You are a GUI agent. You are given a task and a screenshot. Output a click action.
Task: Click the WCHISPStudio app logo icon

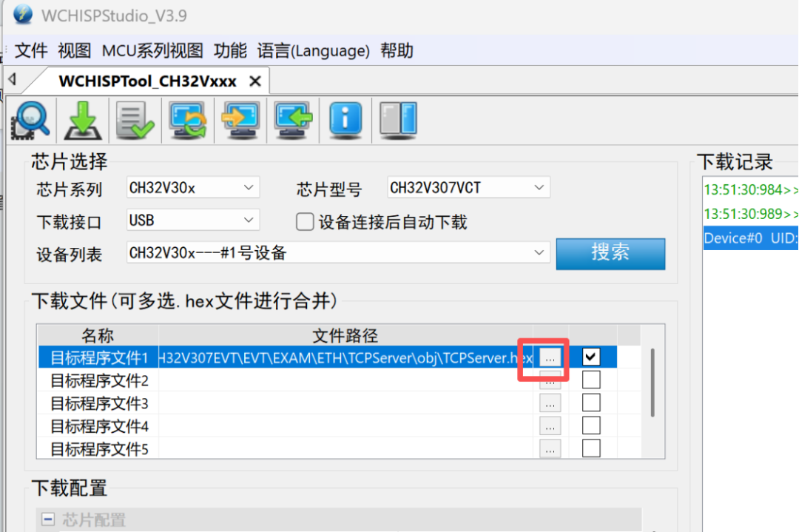pyautogui.click(x=22, y=14)
